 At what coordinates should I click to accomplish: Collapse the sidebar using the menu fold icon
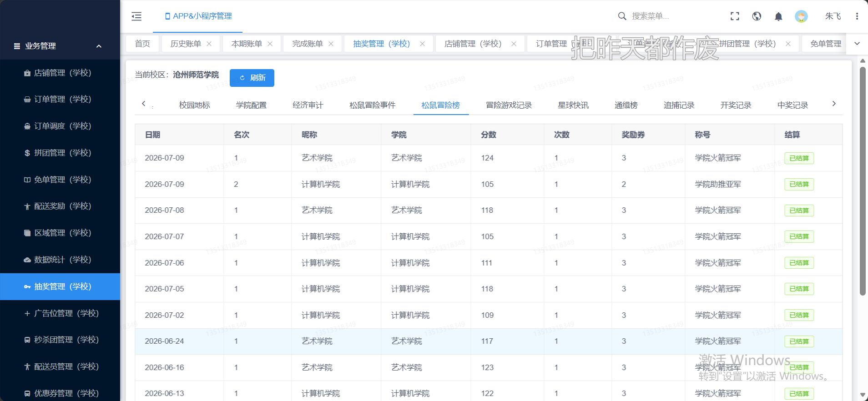pos(136,16)
